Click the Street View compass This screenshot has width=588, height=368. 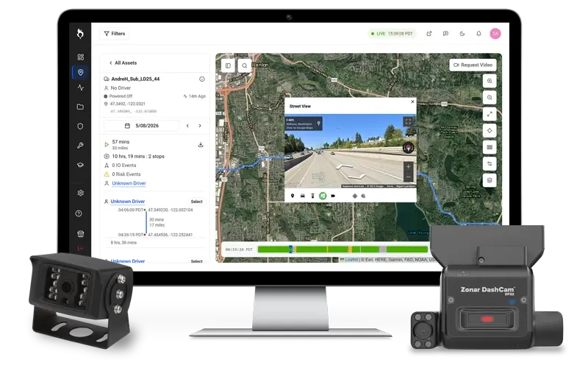click(408, 148)
